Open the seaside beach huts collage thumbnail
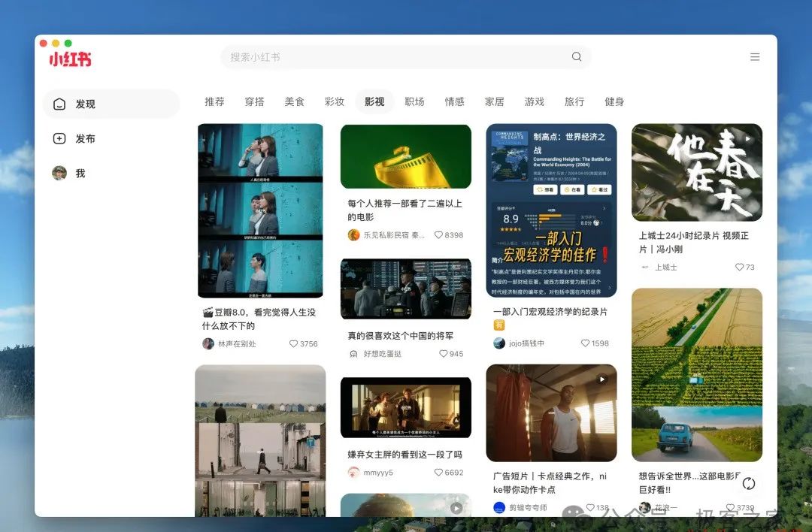The width and height of the screenshot is (812, 532). (x=260, y=441)
